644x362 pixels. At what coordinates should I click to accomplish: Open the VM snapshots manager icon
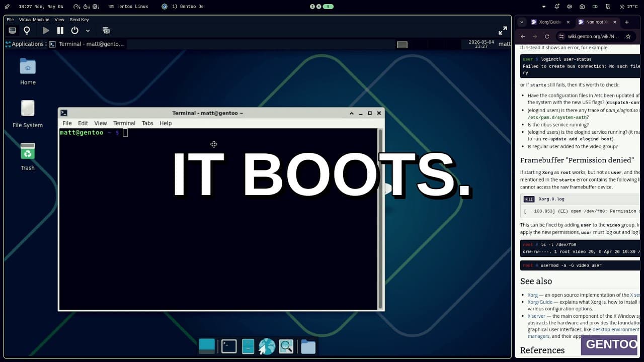coord(106,31)
